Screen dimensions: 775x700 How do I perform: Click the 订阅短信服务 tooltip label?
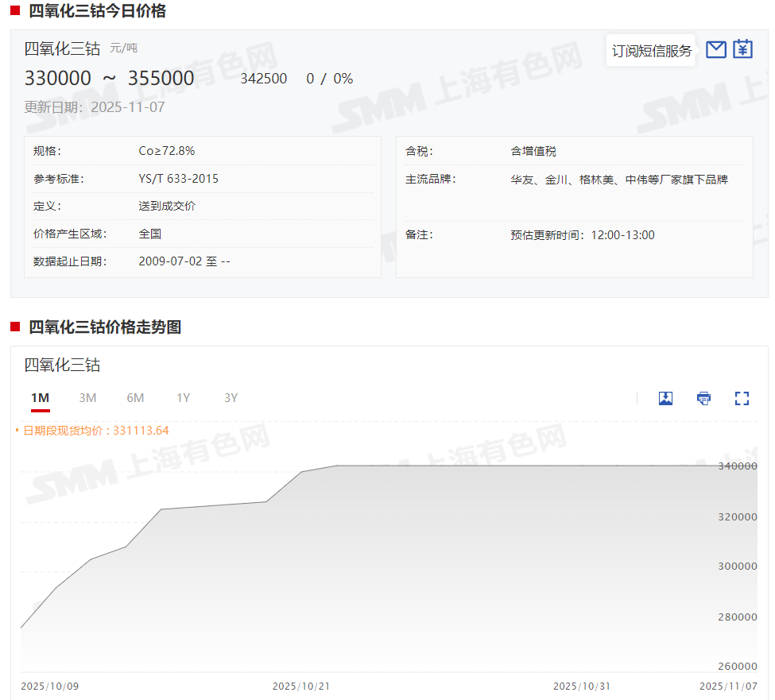tap(652, 51)
